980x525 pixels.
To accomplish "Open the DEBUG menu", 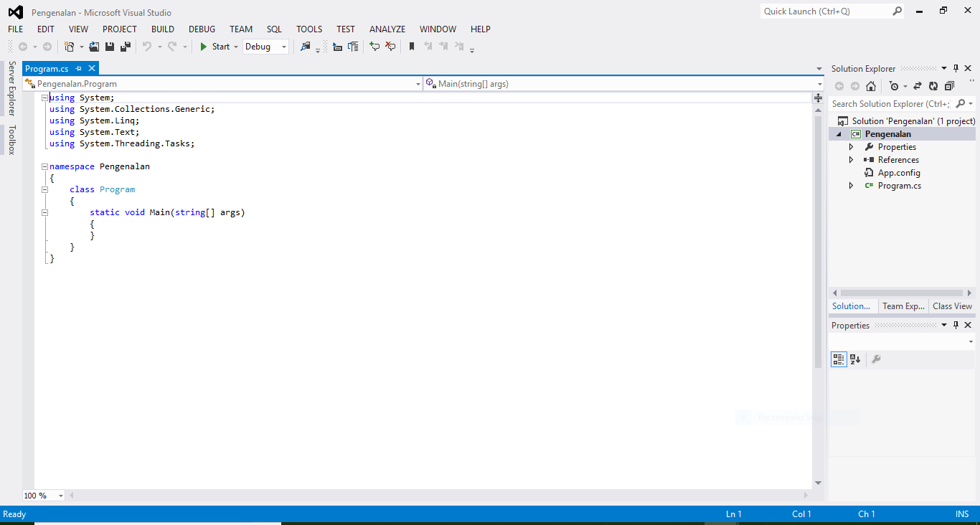I will (202, 29).
